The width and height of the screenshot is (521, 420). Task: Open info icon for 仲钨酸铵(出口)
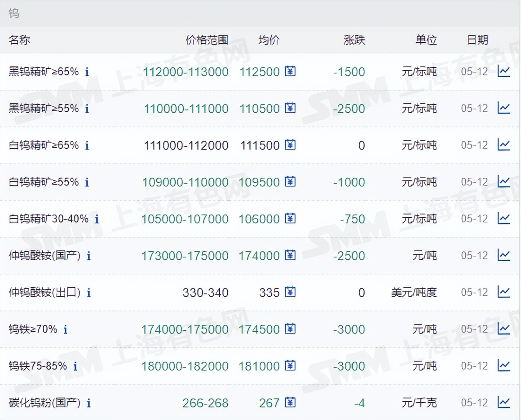89,293
